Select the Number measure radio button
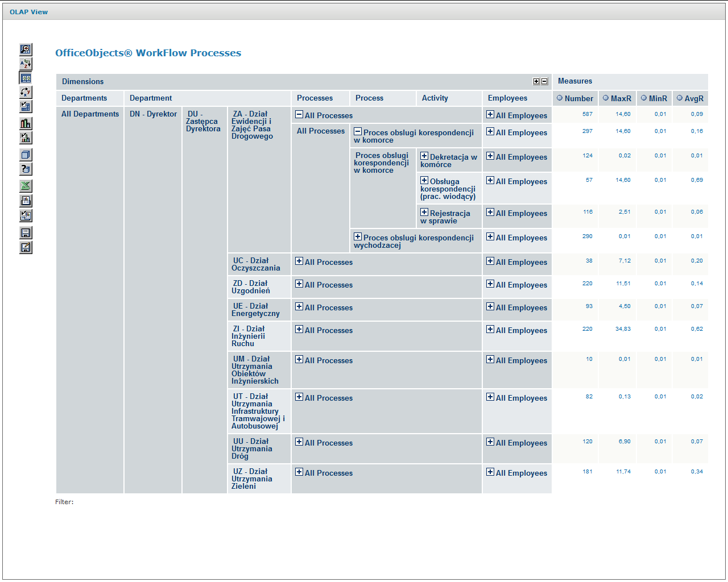The image size is (728, 582). click(560, 98)
